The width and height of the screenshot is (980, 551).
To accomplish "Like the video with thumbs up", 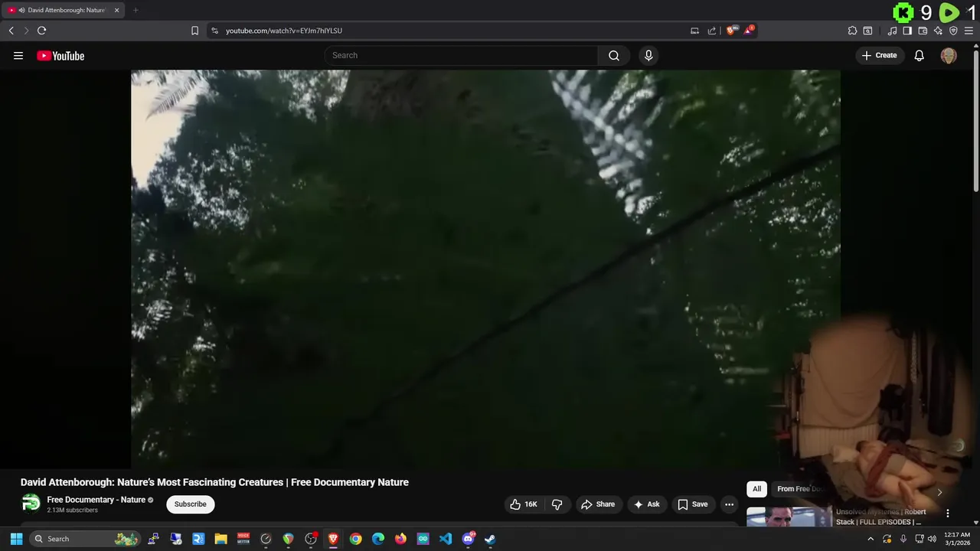I will [523, 504].
